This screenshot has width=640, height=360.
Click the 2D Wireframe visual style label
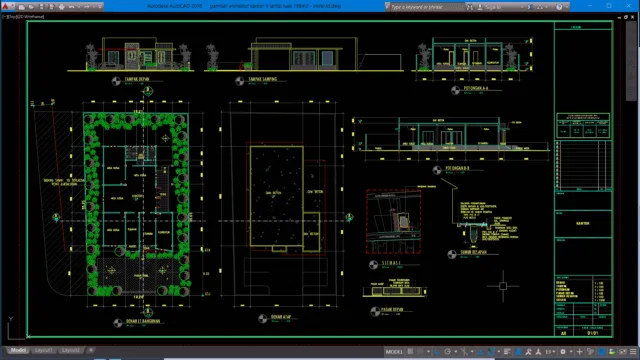pos(31,17)
